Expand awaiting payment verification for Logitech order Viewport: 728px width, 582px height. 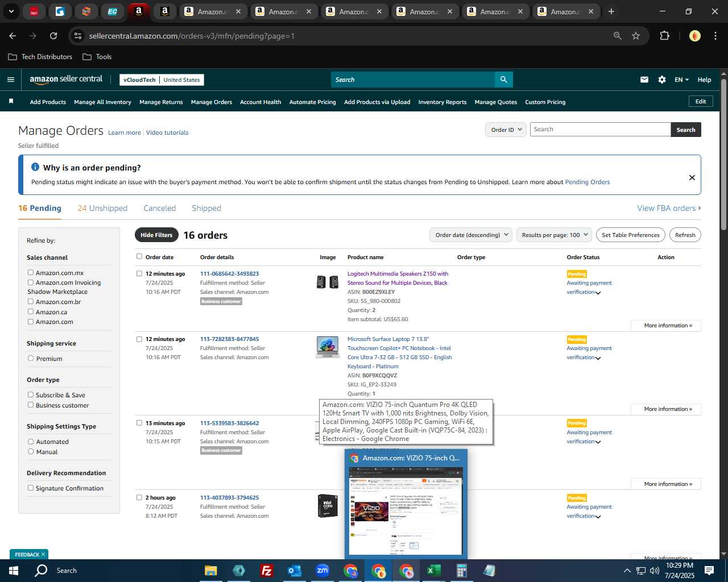tap(598, 293)
